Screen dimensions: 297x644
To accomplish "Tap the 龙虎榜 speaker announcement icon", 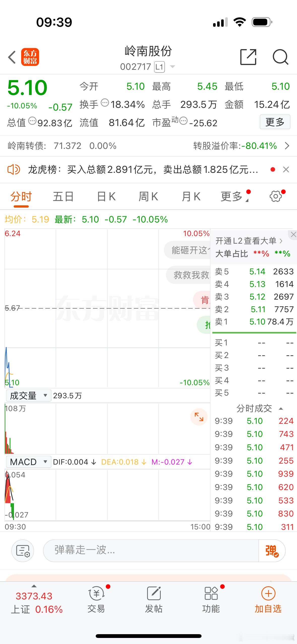I will [14, 169].
